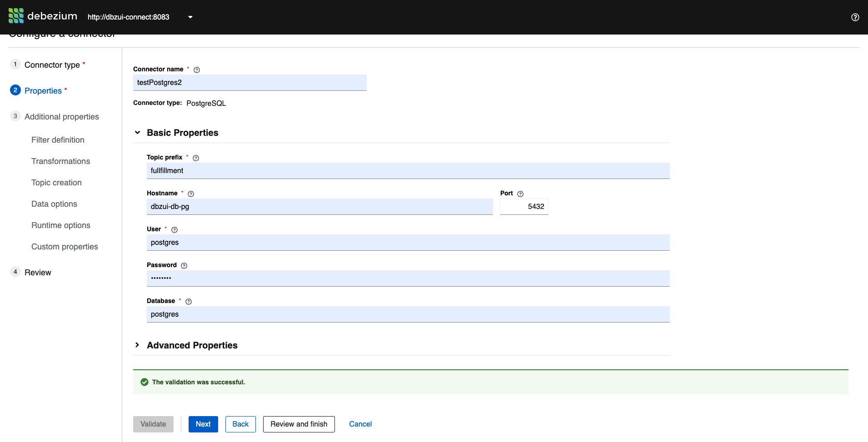Click the Topic prefix help icon
Screen dimensions: 868x442
195,158
